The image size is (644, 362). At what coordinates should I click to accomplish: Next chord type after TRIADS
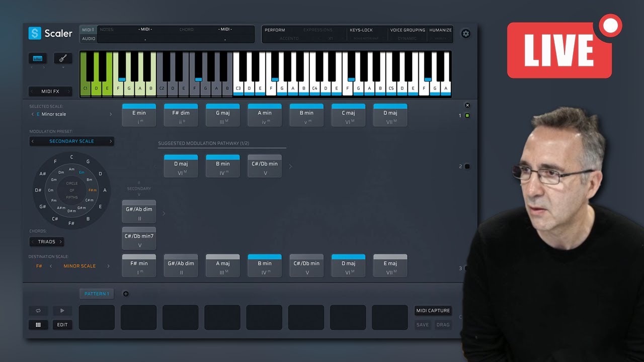(x=60, y=242)
